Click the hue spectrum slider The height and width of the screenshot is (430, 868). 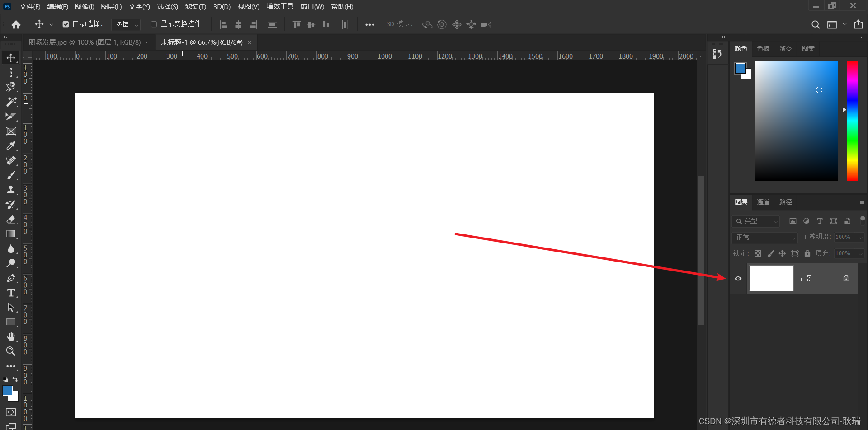coord(852,121)
